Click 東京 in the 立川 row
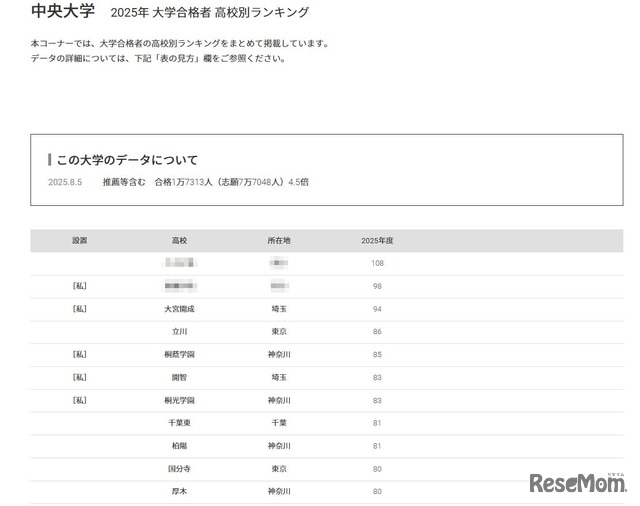 coord(279,331)
